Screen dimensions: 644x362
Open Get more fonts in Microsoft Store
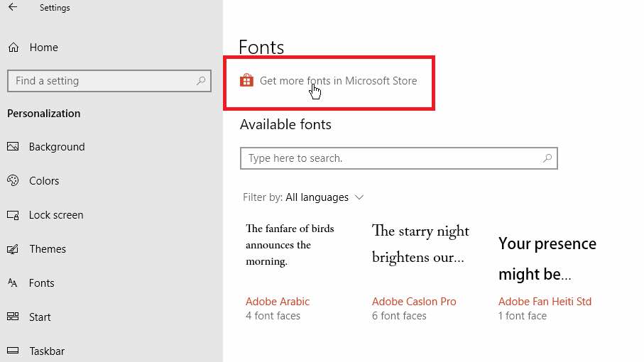pos(338,81)
